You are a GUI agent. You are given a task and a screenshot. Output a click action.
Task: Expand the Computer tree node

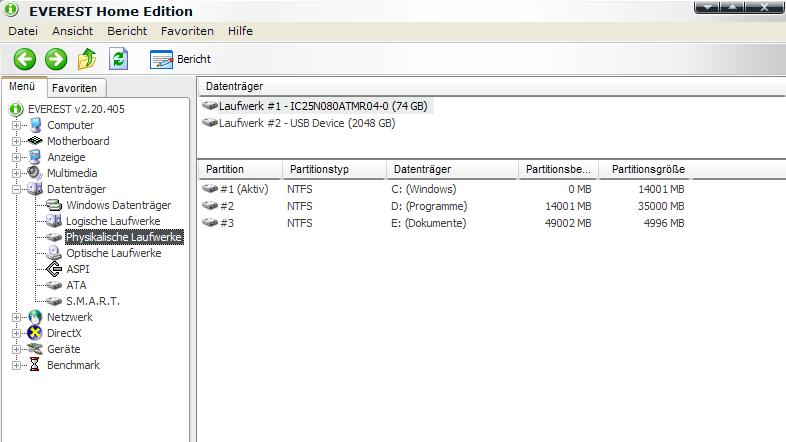[17, 125]
